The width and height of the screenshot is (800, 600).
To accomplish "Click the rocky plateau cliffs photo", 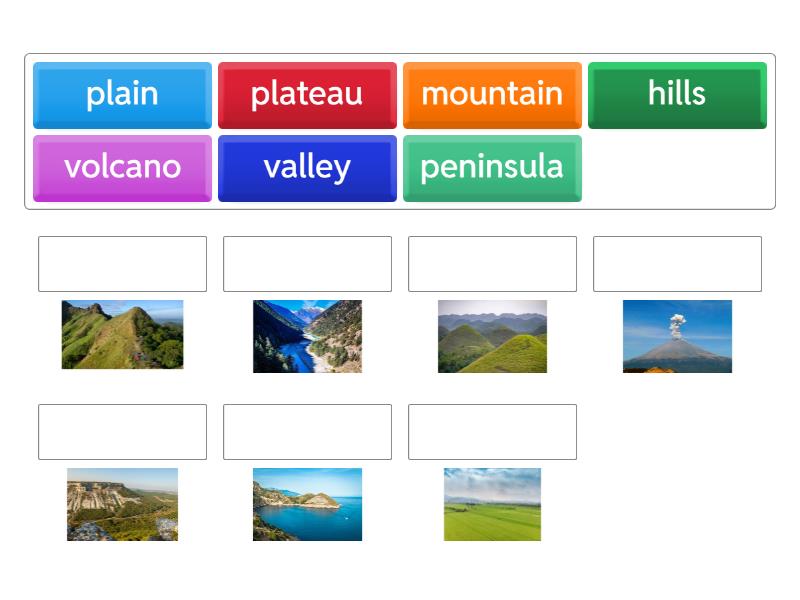I will (122, 505).
